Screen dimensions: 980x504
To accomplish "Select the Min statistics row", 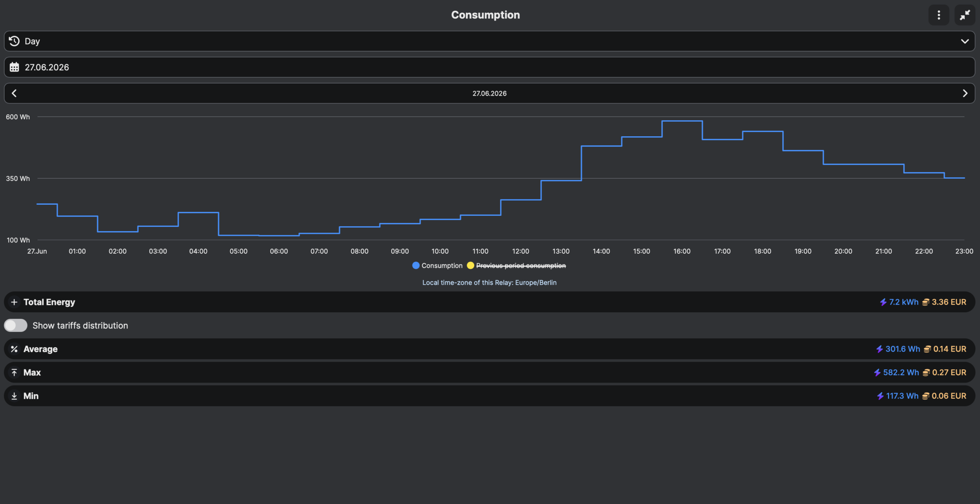I will [x=490, y=396].
